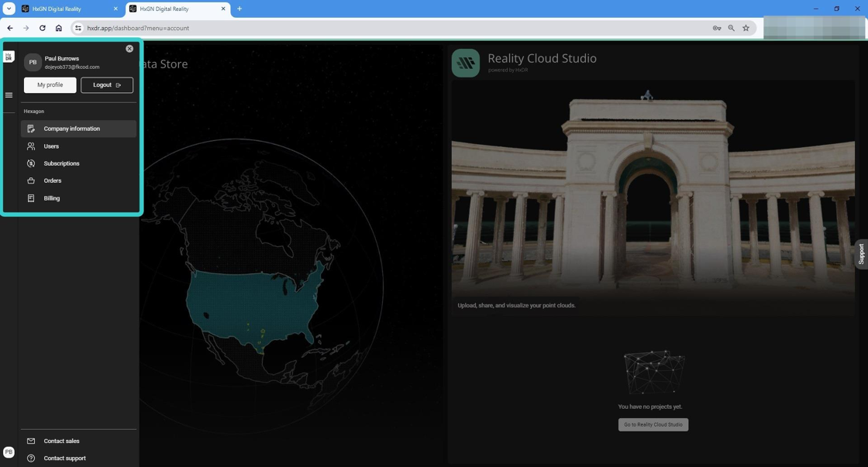
Task: Close the second HxGN Digital Reality tab
Action: 223,9
